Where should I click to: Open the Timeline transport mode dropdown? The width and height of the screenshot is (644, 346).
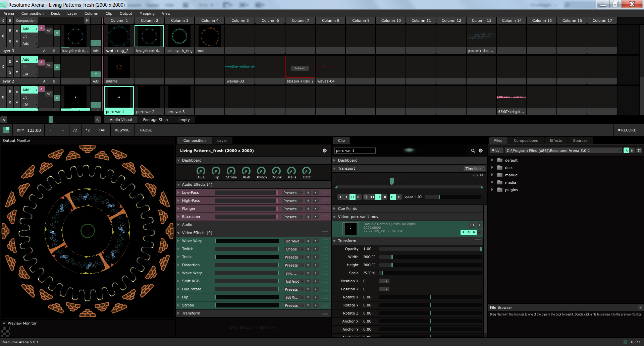tap(474, 169)
